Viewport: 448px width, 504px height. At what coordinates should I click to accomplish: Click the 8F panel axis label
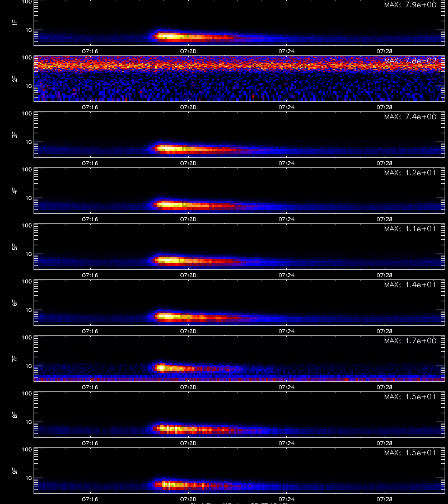coord(15,414)
